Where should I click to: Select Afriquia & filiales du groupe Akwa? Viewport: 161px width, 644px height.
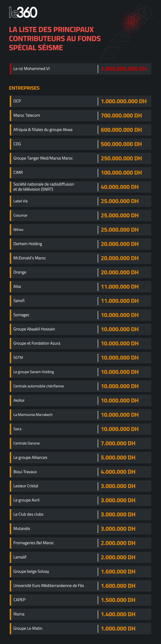43,130
